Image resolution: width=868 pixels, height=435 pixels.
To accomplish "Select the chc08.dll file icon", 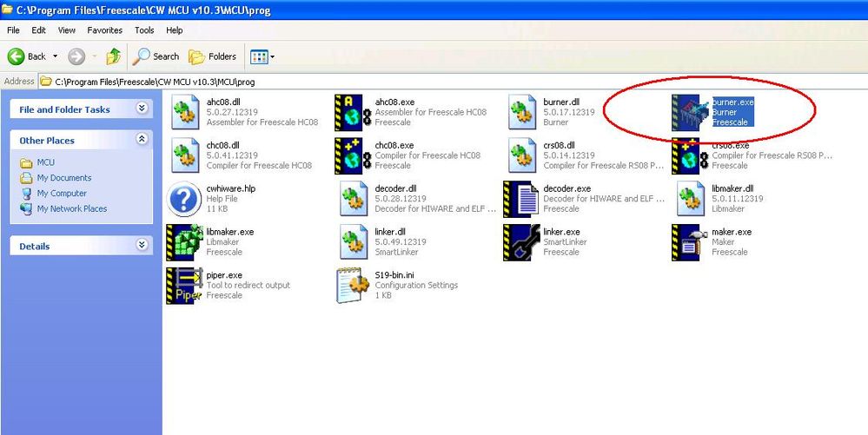I will point(185,155).
